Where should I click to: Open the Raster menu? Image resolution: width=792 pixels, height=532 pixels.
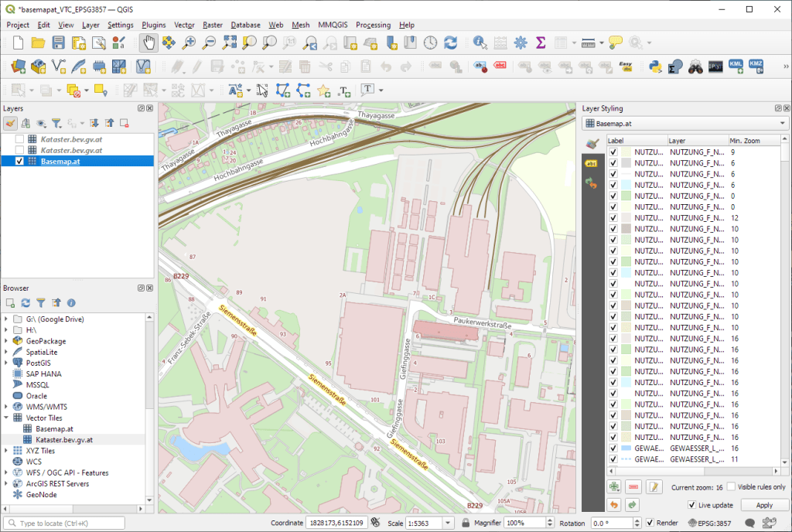point(213,25)
